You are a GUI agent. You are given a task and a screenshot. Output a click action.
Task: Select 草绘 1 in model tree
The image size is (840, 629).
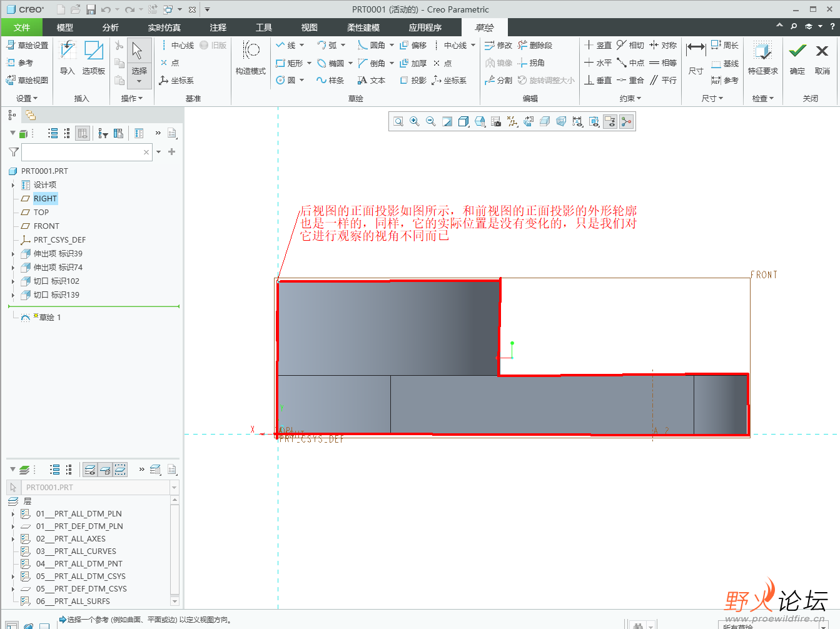tap(50, 318)
